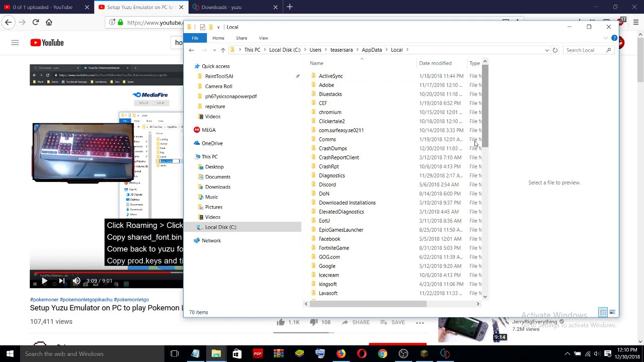Go back with Explorer's back arrow

(191, 50)
